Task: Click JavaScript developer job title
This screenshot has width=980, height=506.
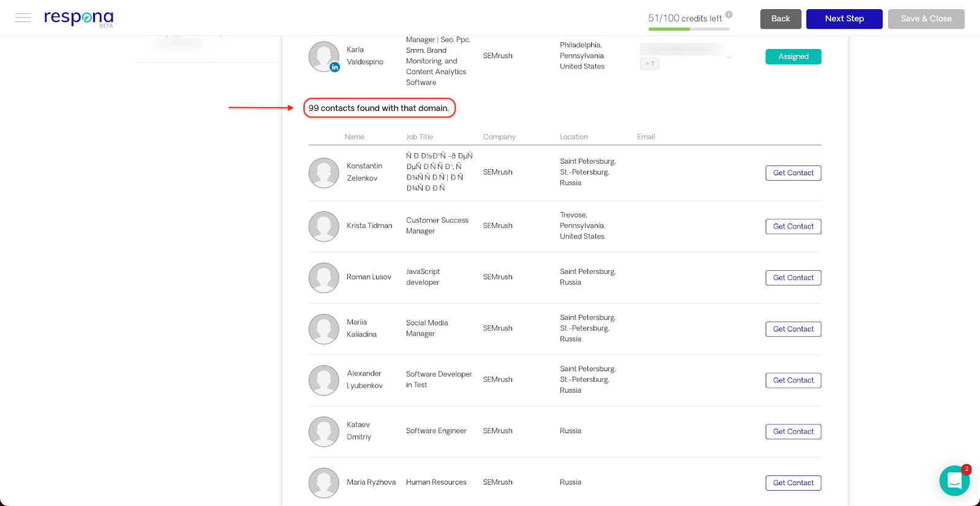Action: 423,277
